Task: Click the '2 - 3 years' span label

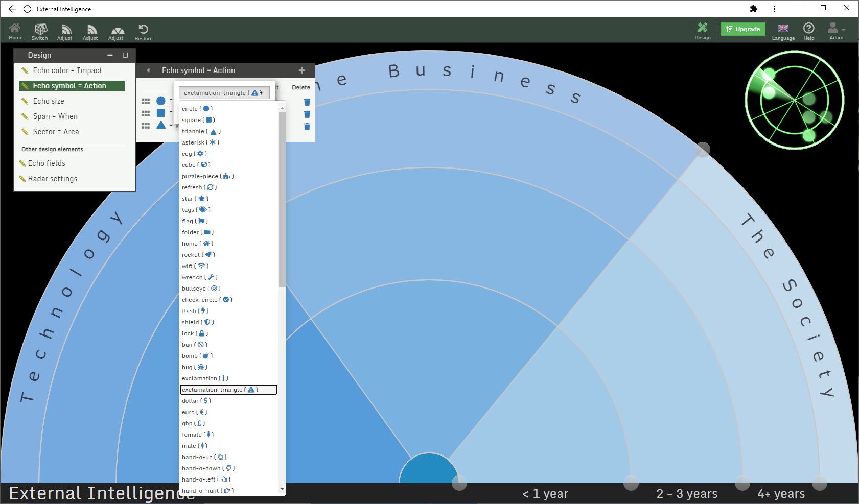Action: click(687, 494)
